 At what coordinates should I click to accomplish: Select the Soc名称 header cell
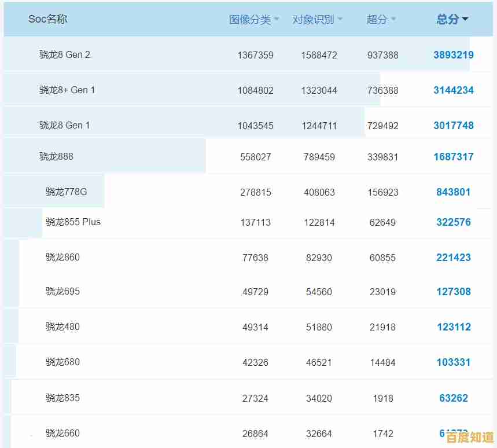coord(48,19)
